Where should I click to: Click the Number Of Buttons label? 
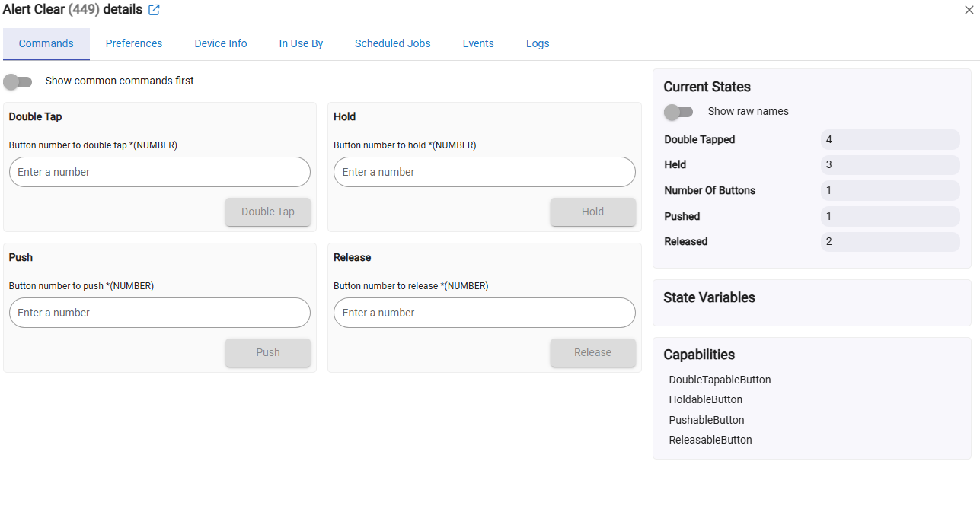[x=710, y=190]
